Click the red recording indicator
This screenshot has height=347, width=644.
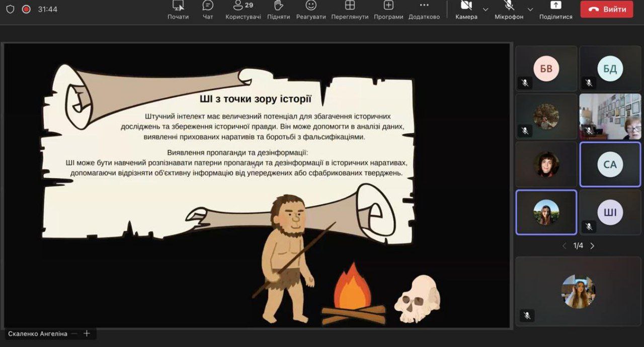tap(26, 10)
